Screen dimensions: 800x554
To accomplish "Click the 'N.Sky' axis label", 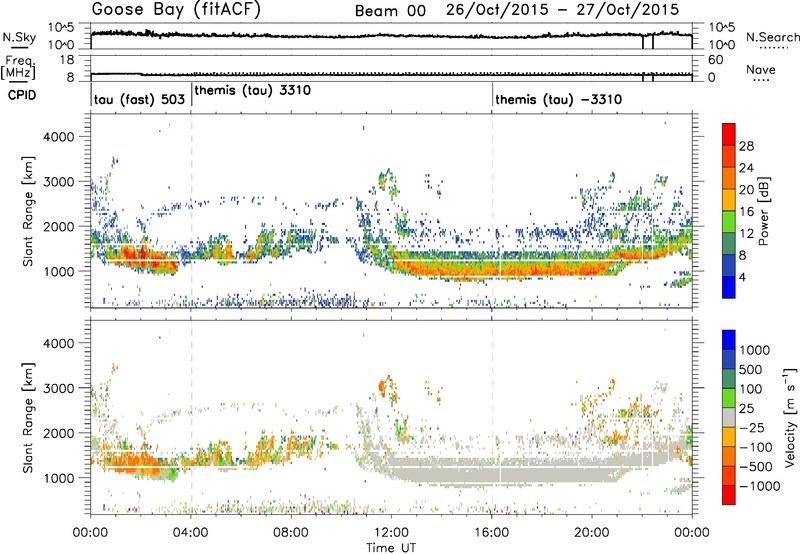I will point(19,37).
